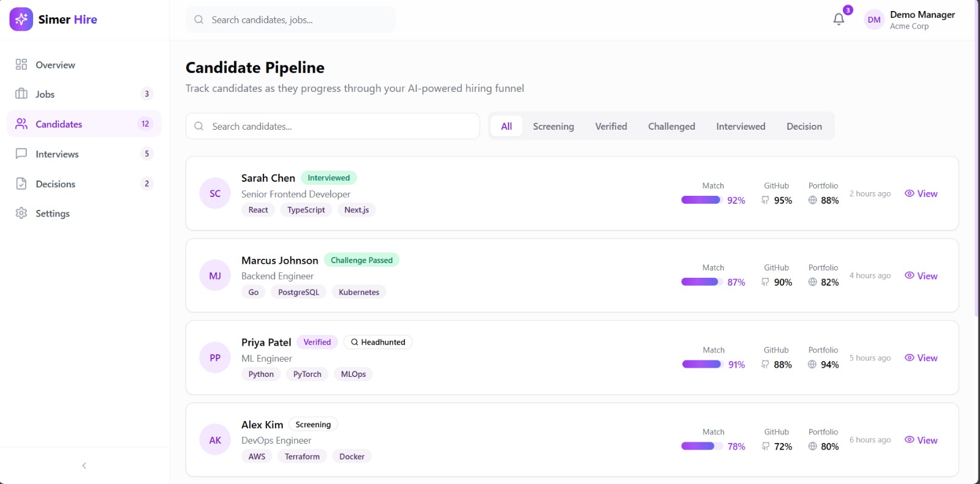Select the Screening filter tab
This screenshot has width=980, height=484.
pyautogui.click(x=553, y=127)
